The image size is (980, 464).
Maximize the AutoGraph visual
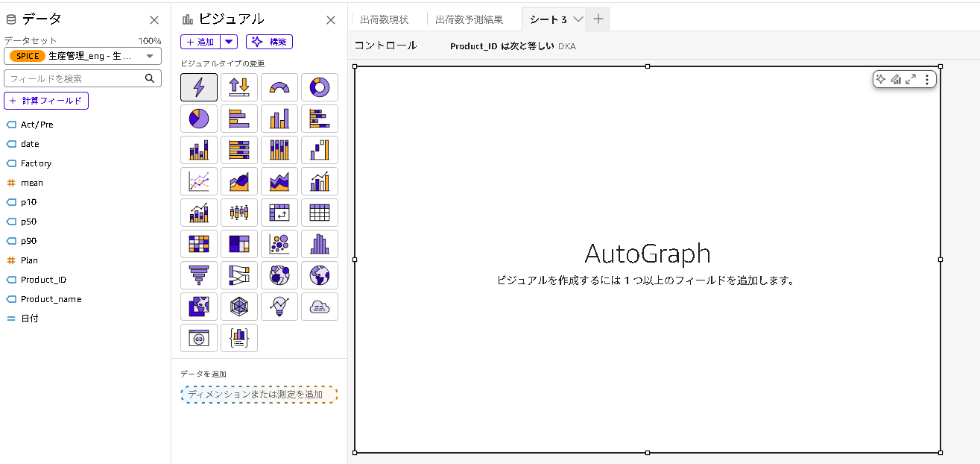coord(911,80)
